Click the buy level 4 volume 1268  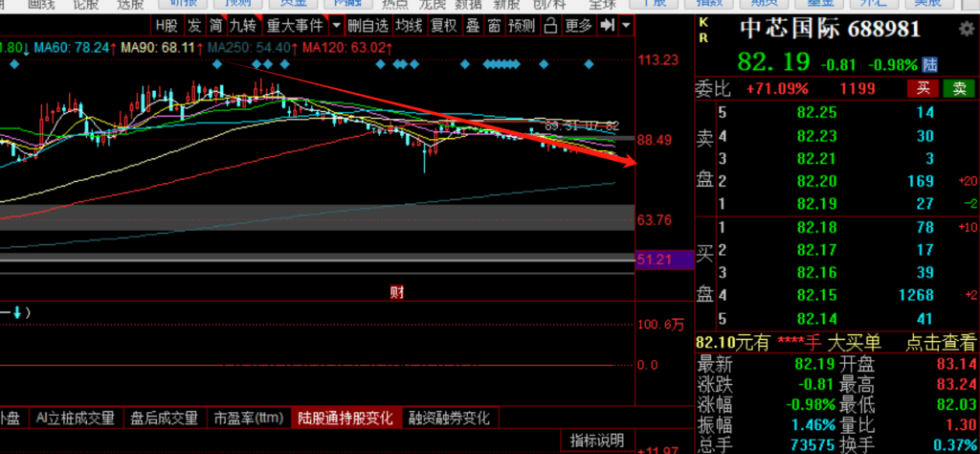tap(914, 295)
